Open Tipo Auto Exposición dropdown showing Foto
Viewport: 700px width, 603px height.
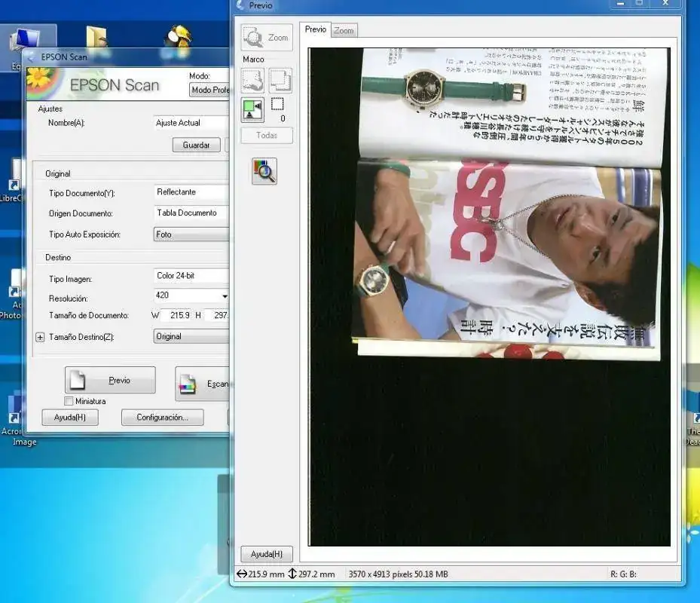191,234
